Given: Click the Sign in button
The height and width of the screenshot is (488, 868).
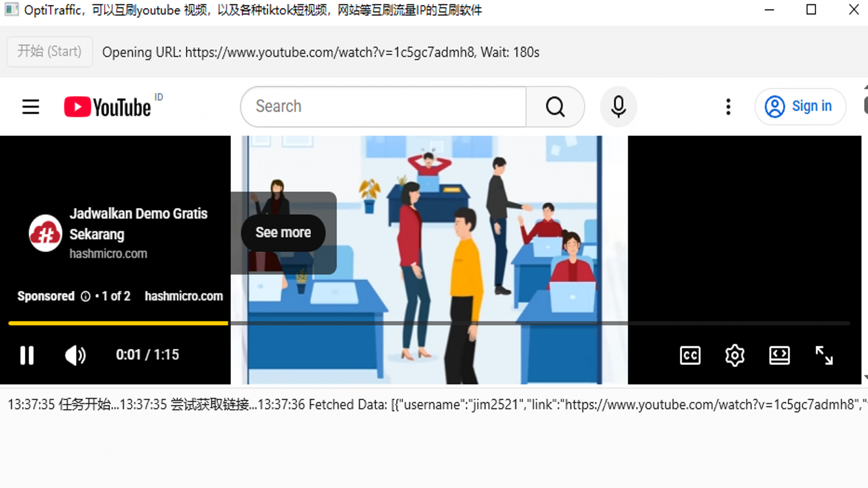Looking at the screenshot, I should pyautogui.click(x=799, y=107).
